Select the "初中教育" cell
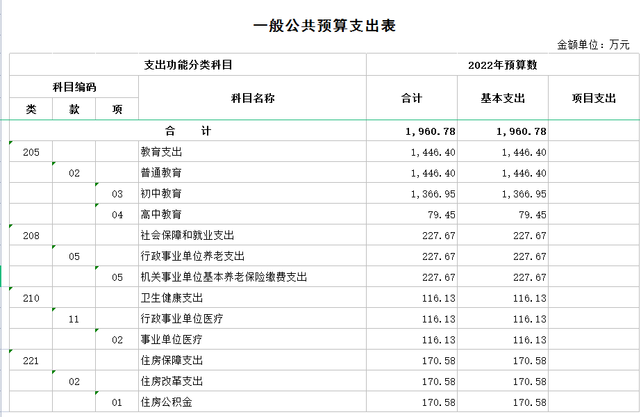Screen dimensions: 640x417 point(161,193)
